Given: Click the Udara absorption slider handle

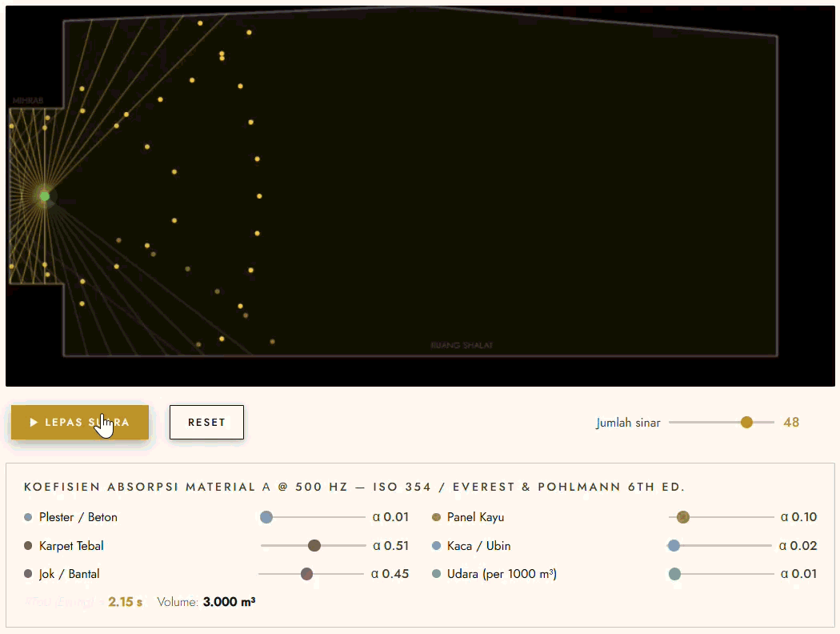Looking at the screenshot, I should (x=674, y=574).
